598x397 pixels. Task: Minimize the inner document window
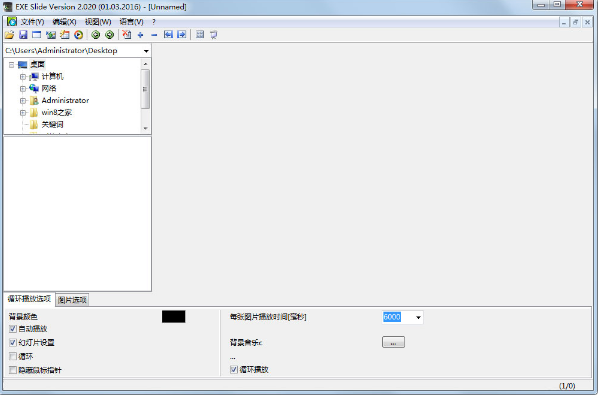click(564, 23)
